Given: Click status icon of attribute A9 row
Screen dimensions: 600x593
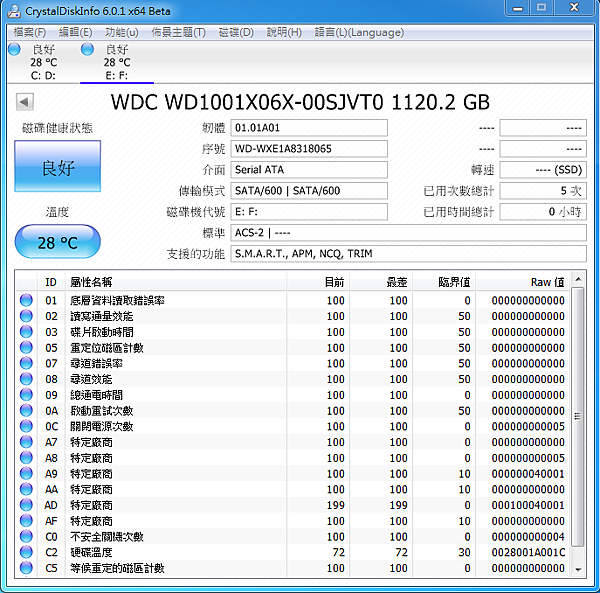Looking at the screenshot, I should tap(26, 473).
